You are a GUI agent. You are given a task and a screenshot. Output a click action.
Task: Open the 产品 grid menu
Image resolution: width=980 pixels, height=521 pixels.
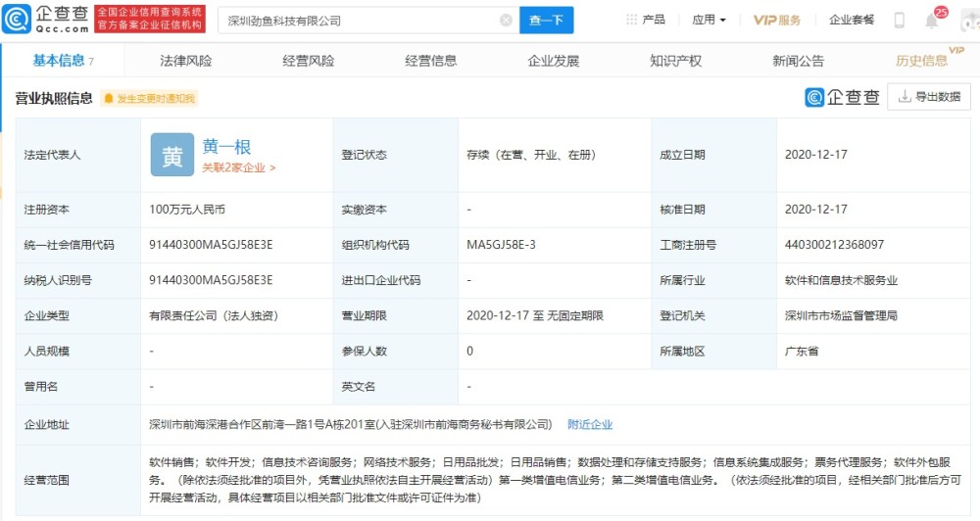click(x=646, y=20)
